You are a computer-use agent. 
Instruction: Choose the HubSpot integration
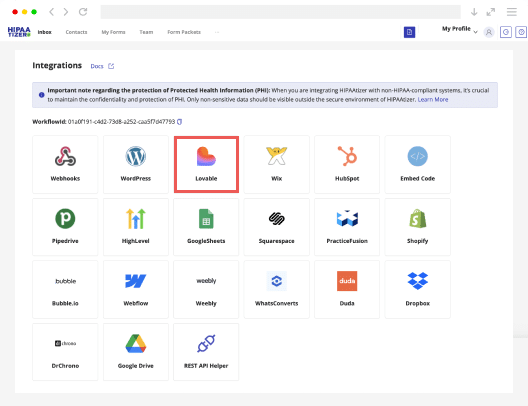pyautogui.click(x=347, y=164)
